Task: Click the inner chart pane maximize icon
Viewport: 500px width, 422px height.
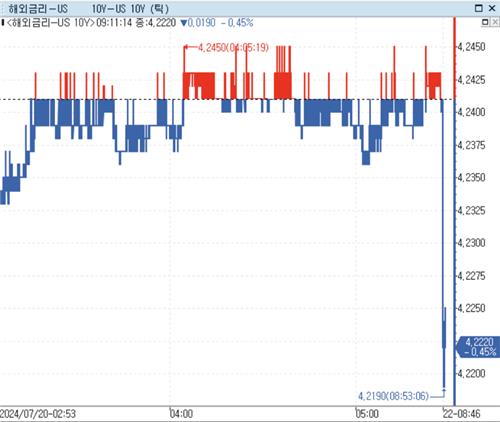Action: pyautogui.click(x=485, y=22)
